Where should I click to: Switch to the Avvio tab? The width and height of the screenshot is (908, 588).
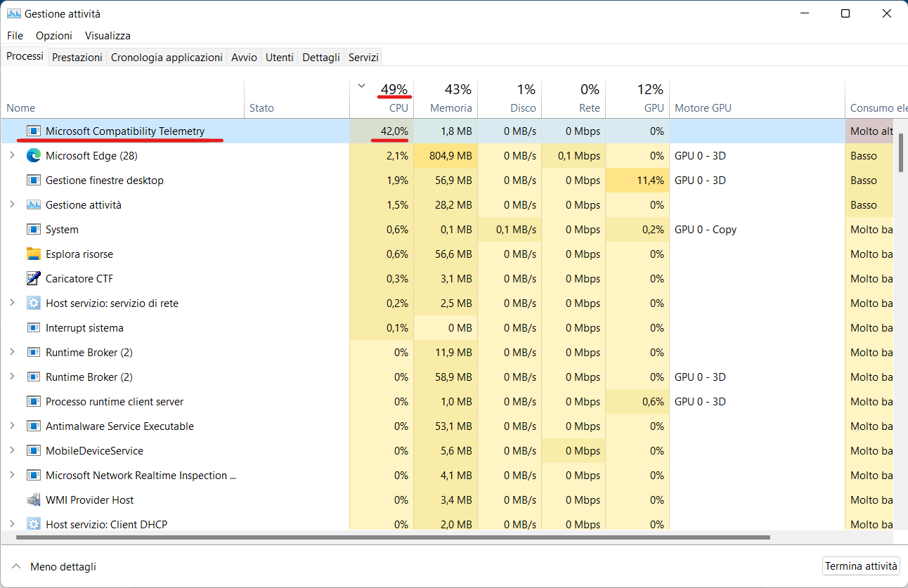coord(244,58)
